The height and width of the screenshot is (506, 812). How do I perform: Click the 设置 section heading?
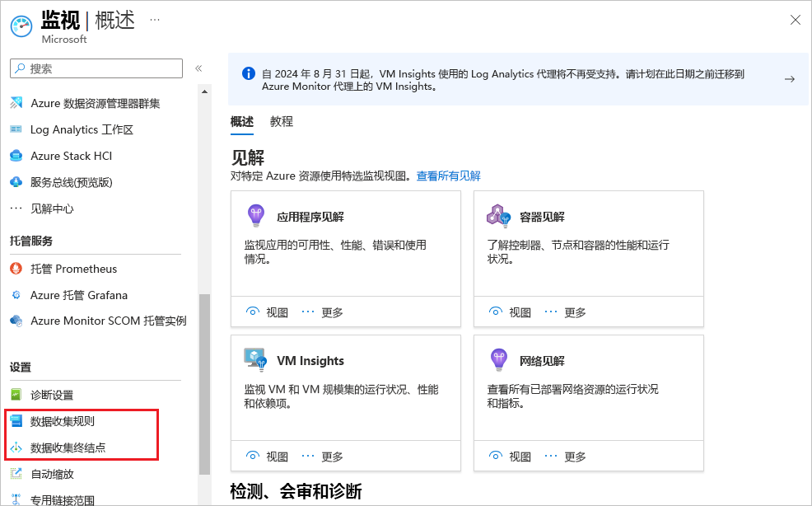pos(21,367)
